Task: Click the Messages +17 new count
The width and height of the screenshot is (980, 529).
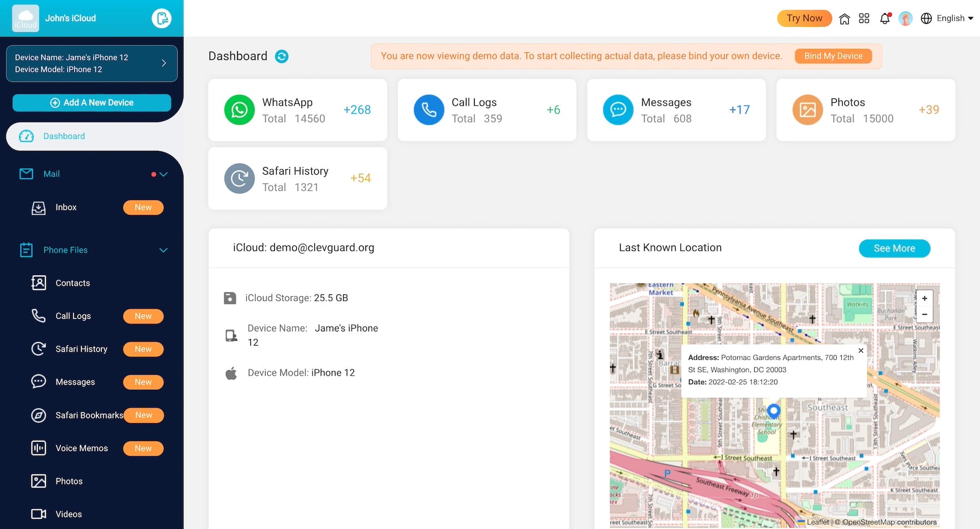Action: [x=739, y=110]
